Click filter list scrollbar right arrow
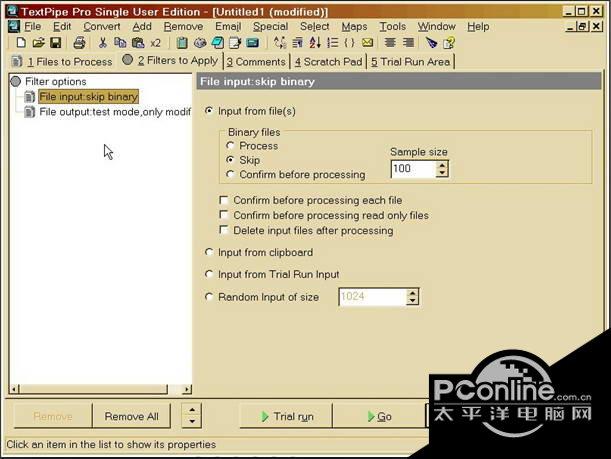611x459 pixels. tap(187, 389)
